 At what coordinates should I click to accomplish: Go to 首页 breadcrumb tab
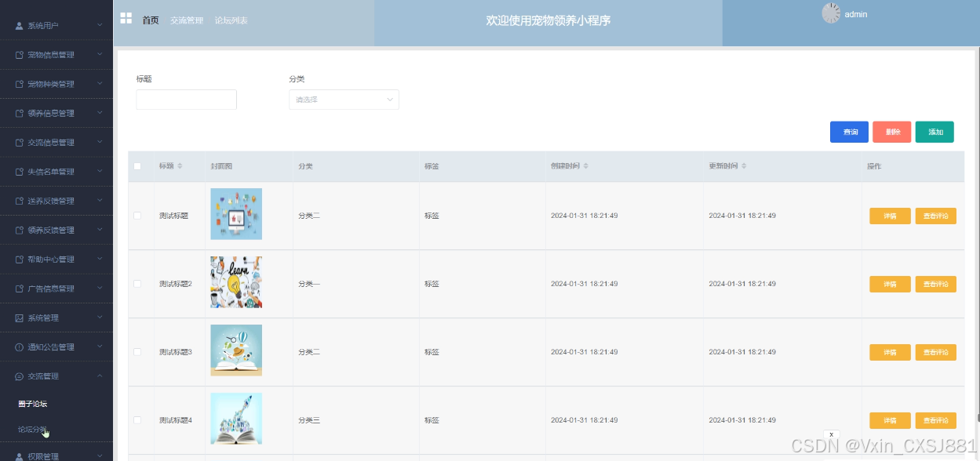pyautogui.click(x=151, y=20)
